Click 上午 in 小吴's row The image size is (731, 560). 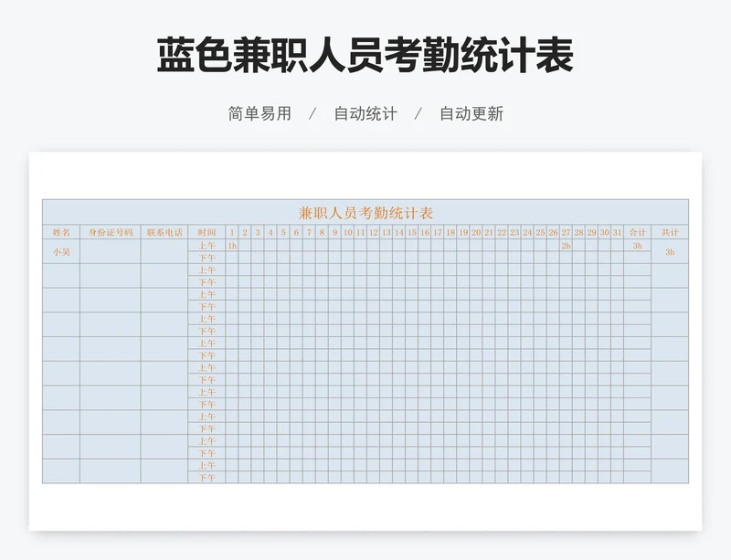tap(207, 246)
